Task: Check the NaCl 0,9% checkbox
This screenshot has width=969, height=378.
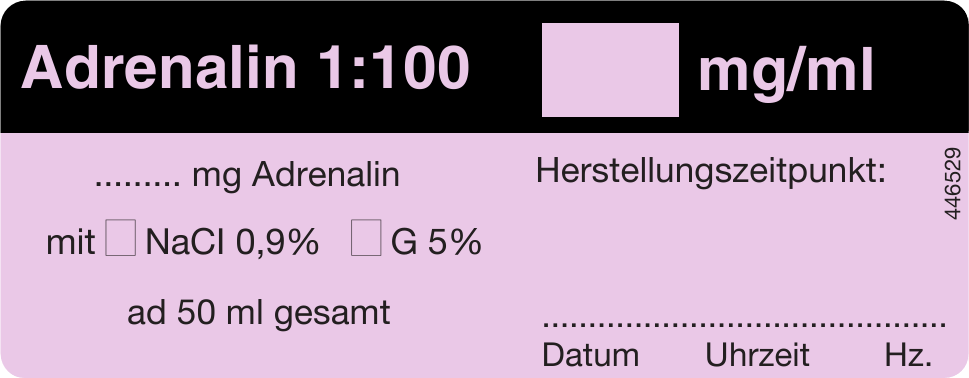Action: click(x=121, y=238)
